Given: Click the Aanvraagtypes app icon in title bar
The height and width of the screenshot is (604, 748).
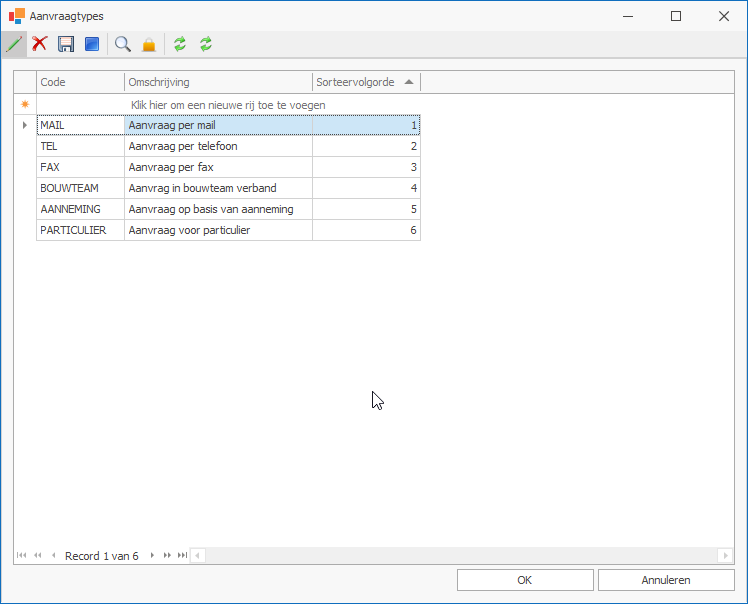Looking at the screenshot, I should (17, 16).
